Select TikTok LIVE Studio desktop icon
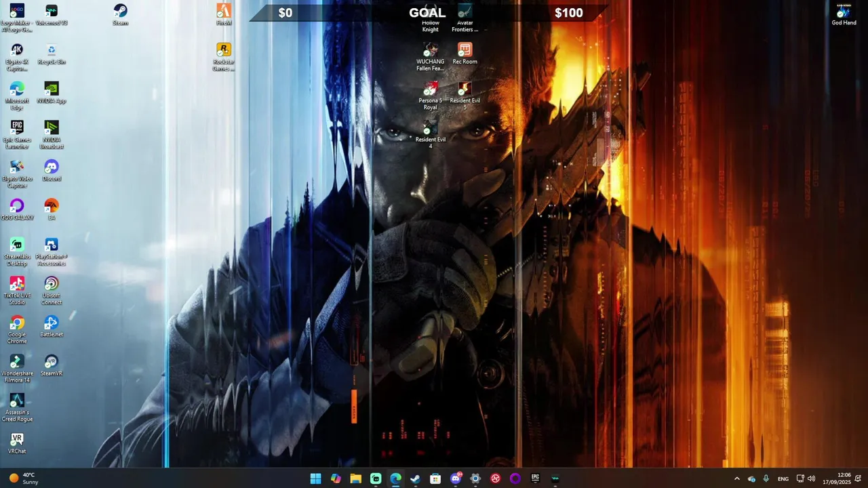Screen dimensions: 868x488 click(17, 291)
